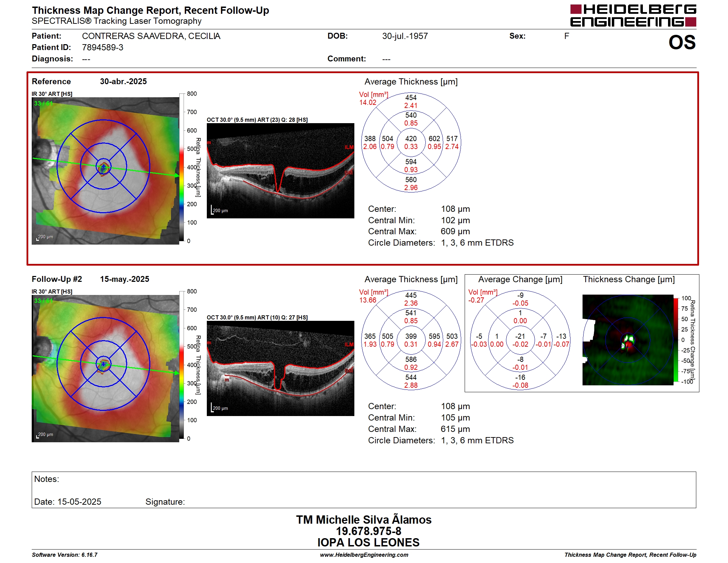Select the Reference date 30-abr.-2025
Screen dimensions: 728x563
(x=123, y=81)
